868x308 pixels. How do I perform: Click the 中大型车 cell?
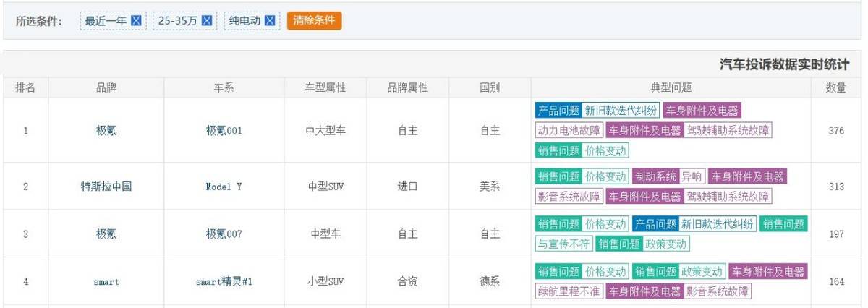(325, 131)
